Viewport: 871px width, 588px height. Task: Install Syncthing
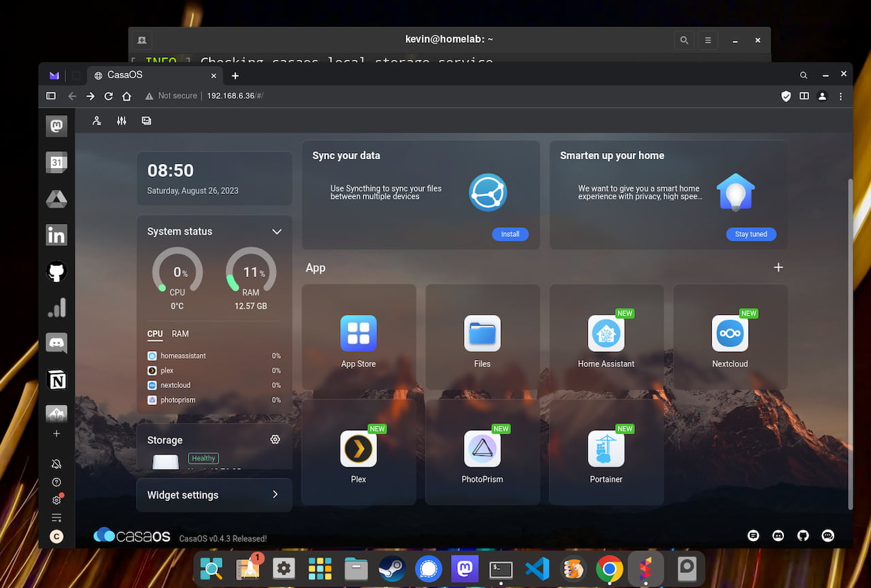(510, 234)
